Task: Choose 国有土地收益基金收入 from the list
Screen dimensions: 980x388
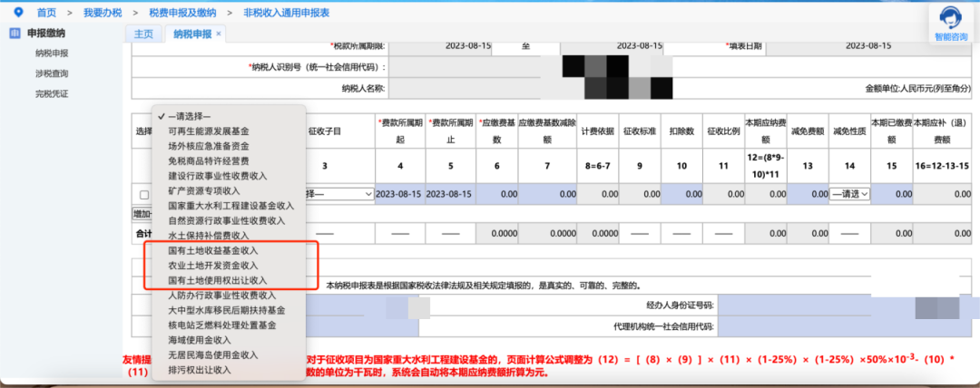Action: (x=213, y=249)
